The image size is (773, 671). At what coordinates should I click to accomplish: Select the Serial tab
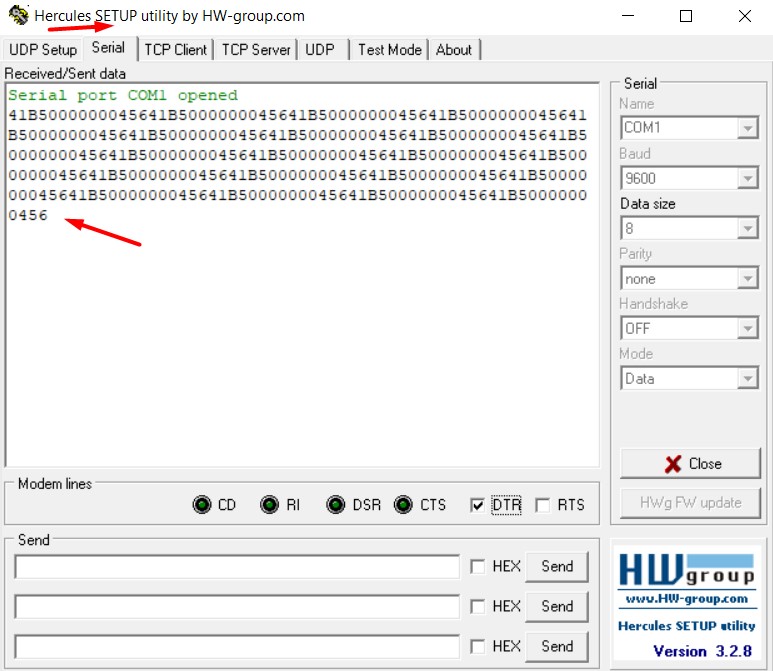(108, 48)
